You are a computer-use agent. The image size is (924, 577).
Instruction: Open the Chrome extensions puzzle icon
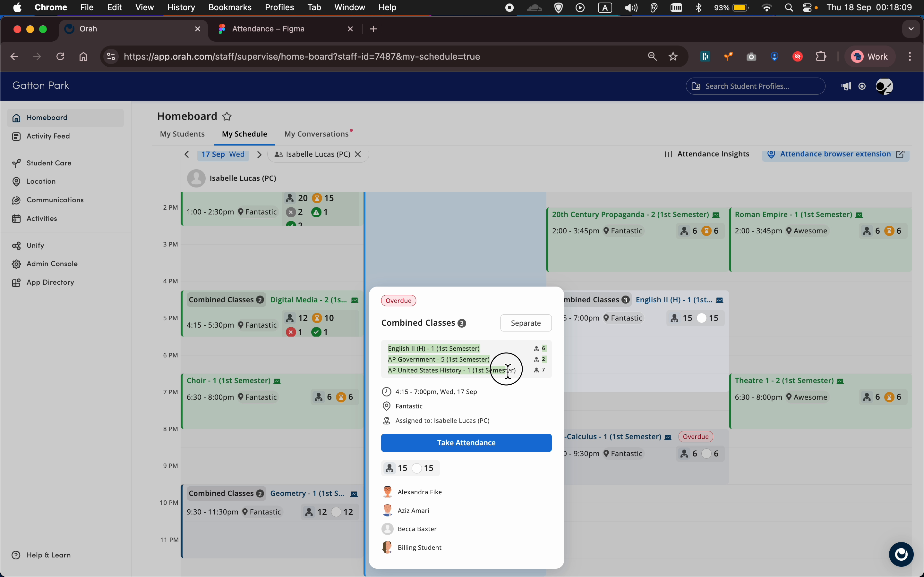click(x=821, y=56)
